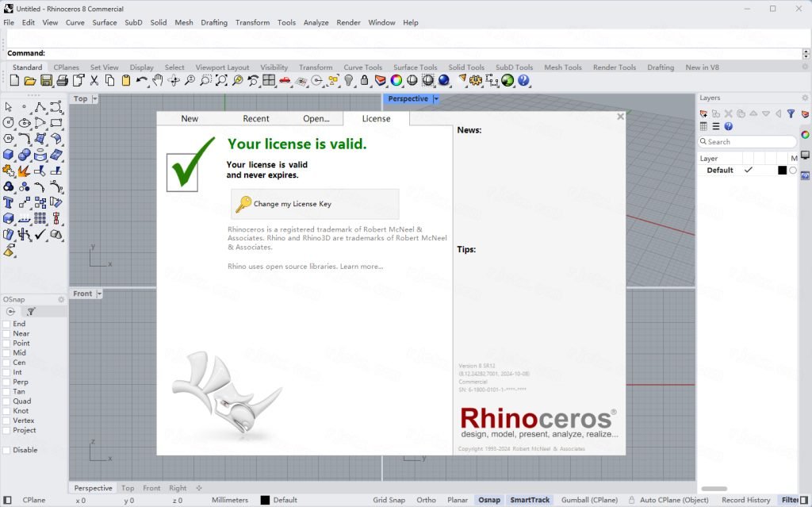Click the New file icon in Standard toolbar
Screen dimensions: 812x507
[x=14, y=80]
